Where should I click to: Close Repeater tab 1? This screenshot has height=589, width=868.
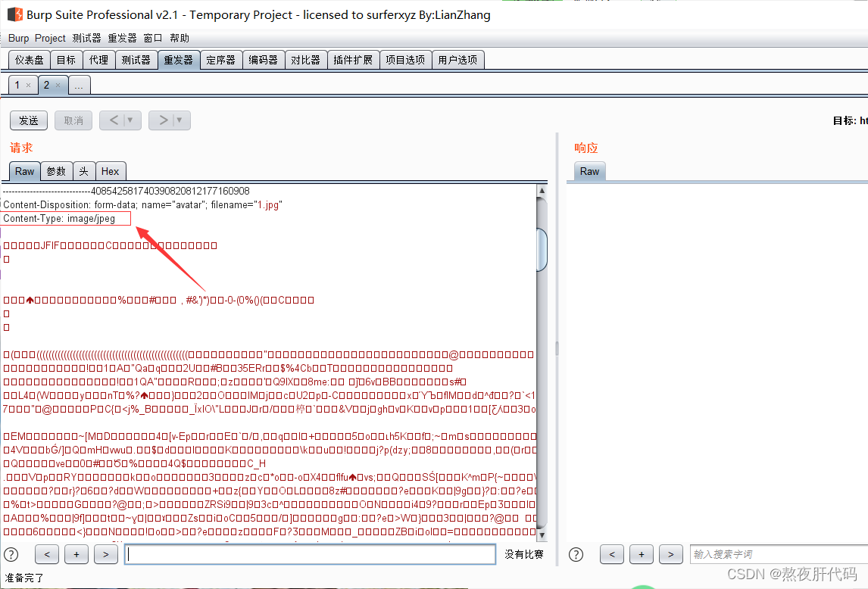coord(28,86)
